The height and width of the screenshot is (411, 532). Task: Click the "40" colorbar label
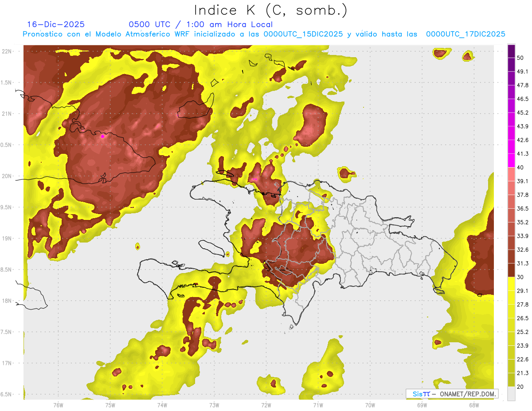(x=520, y=168)
